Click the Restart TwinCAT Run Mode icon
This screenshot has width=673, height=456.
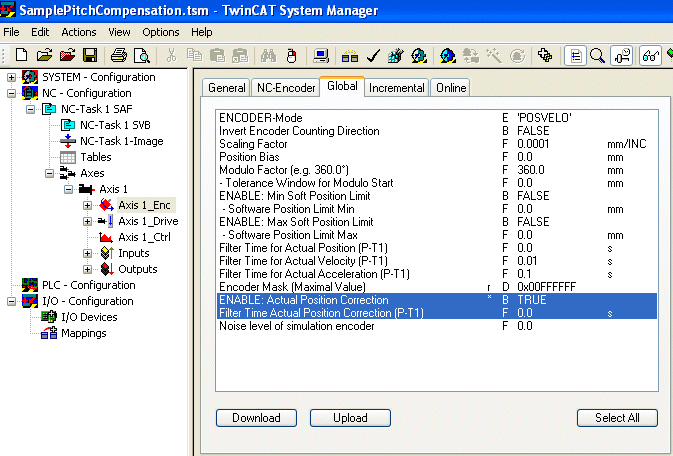coord(419,55)
